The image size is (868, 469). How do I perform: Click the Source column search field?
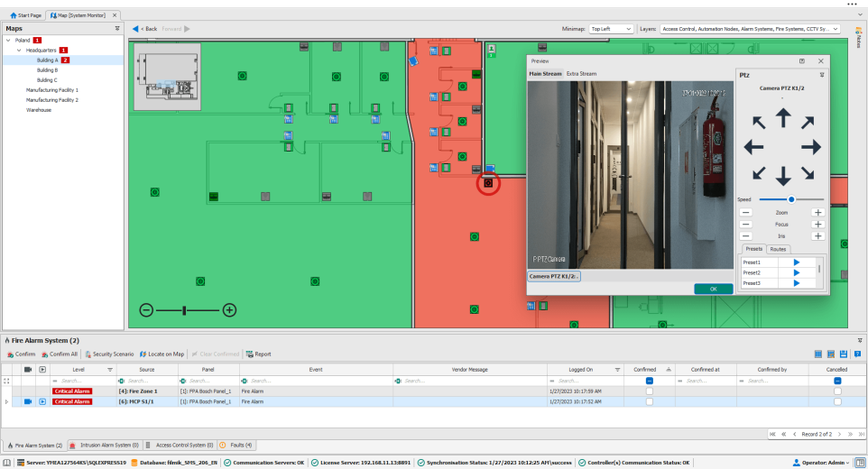tap(147, 381)
